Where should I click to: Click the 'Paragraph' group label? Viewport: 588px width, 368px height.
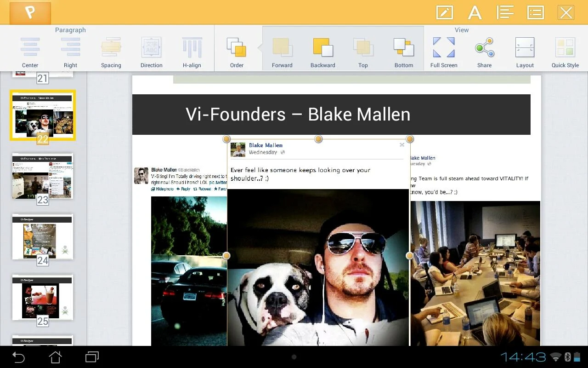tap(70, 30)
